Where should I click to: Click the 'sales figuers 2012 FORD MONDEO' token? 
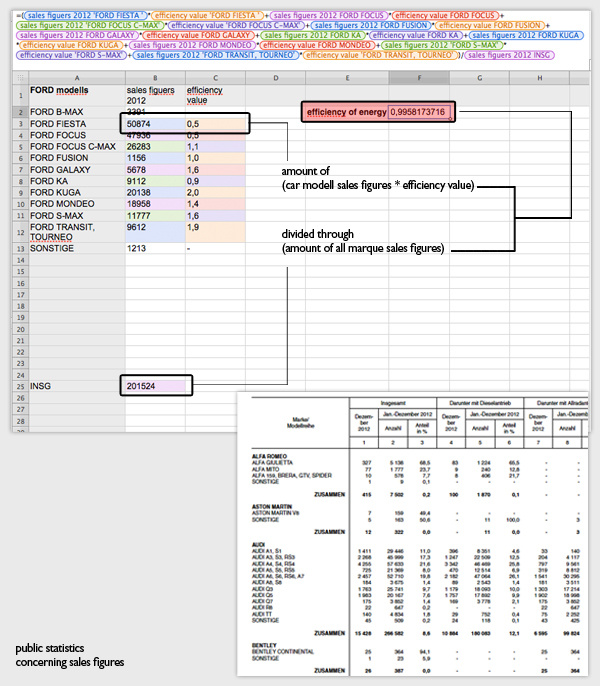[193, 45]
